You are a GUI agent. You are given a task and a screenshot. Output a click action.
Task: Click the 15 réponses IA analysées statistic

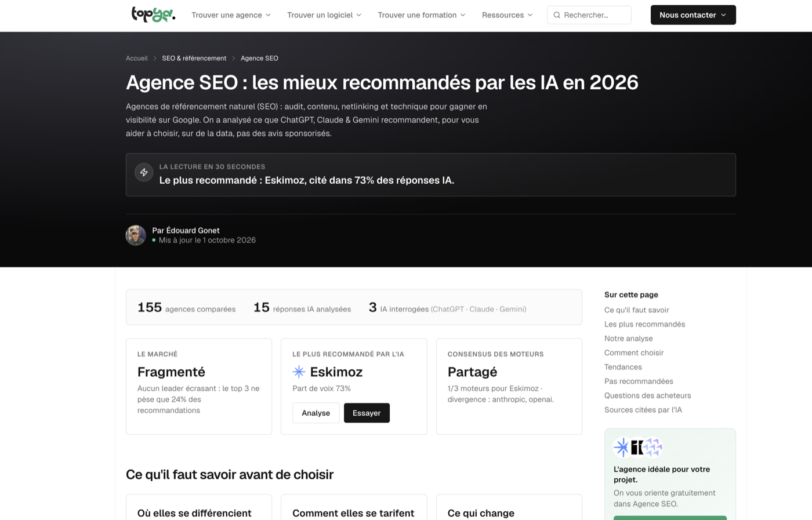coord(302,308)
